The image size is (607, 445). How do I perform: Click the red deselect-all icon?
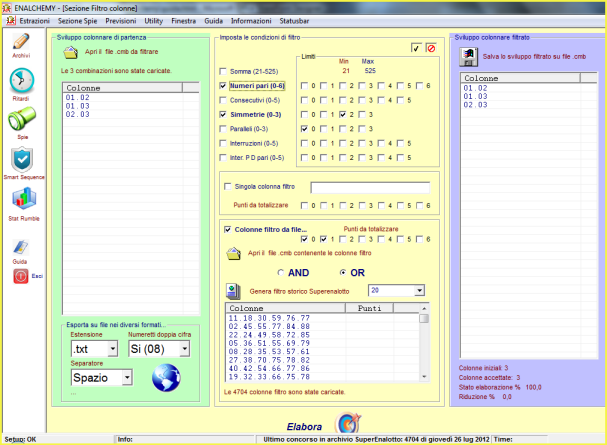[431, 48]
